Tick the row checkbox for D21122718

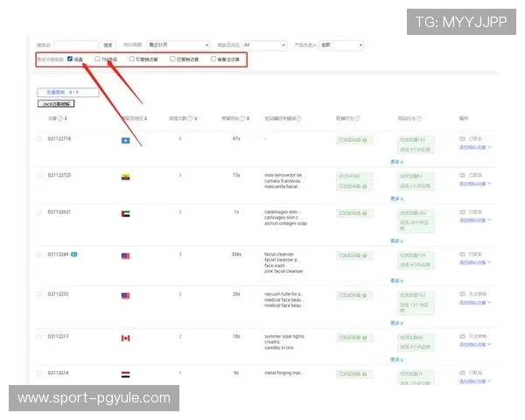(x=39, y=139)
